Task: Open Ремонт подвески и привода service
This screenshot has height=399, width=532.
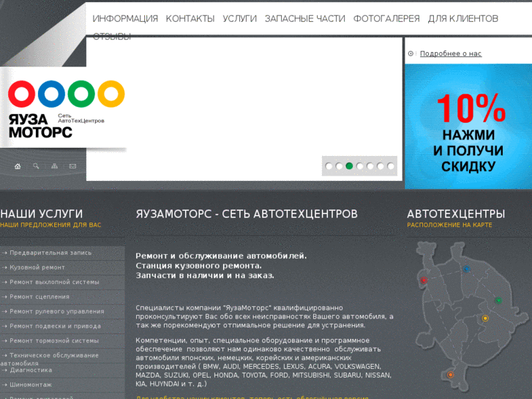Action: pos(62,326)
